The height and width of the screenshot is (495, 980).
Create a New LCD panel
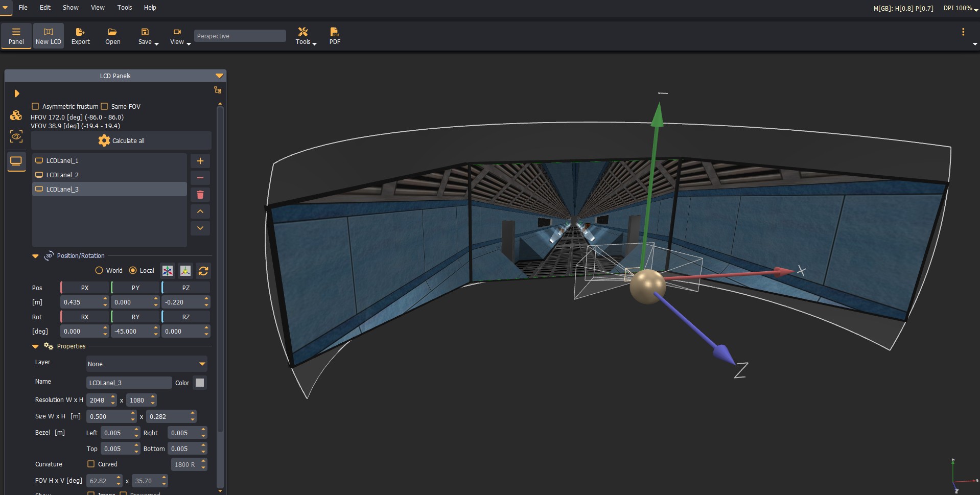pos(49,36)
